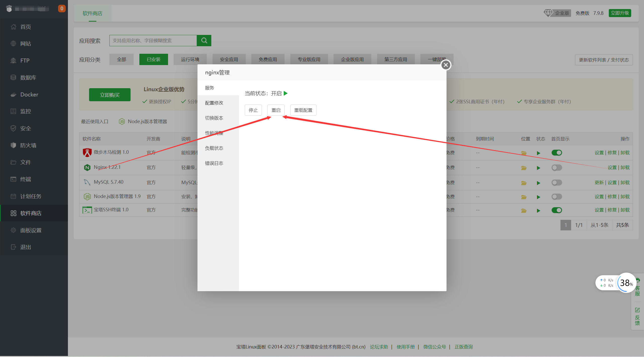Click the MySQL status play icon
Screen dimensions: 644x357
click(x=538, y=183)
